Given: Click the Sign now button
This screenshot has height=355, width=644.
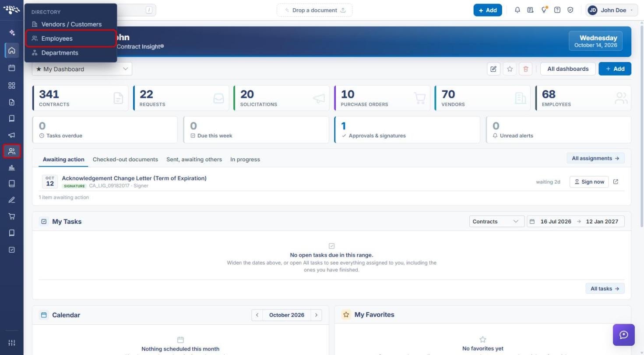Looking at the screenshot, I should pos(589,182).
